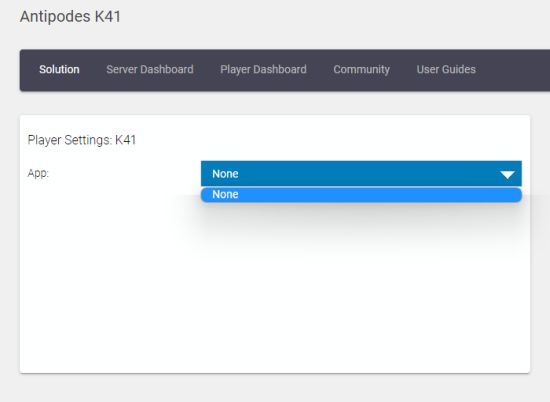Click the App: field label
This screenshot has height=402, width=550.
38,173
